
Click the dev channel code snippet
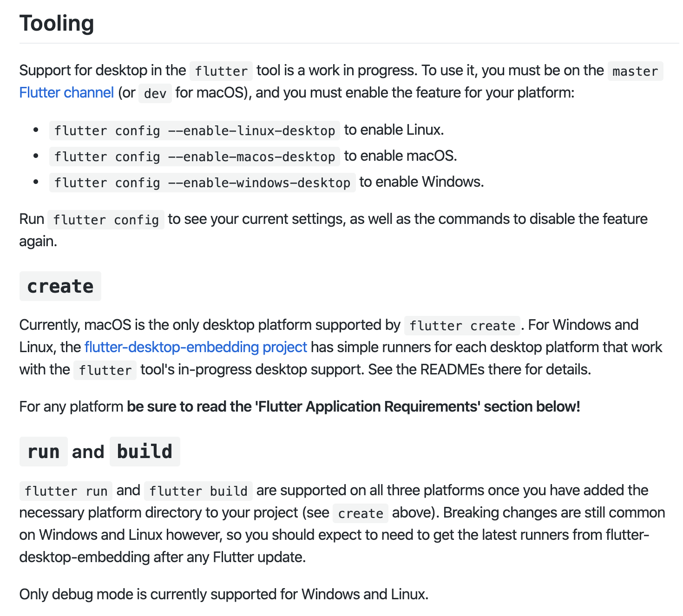tap(155, 93)
